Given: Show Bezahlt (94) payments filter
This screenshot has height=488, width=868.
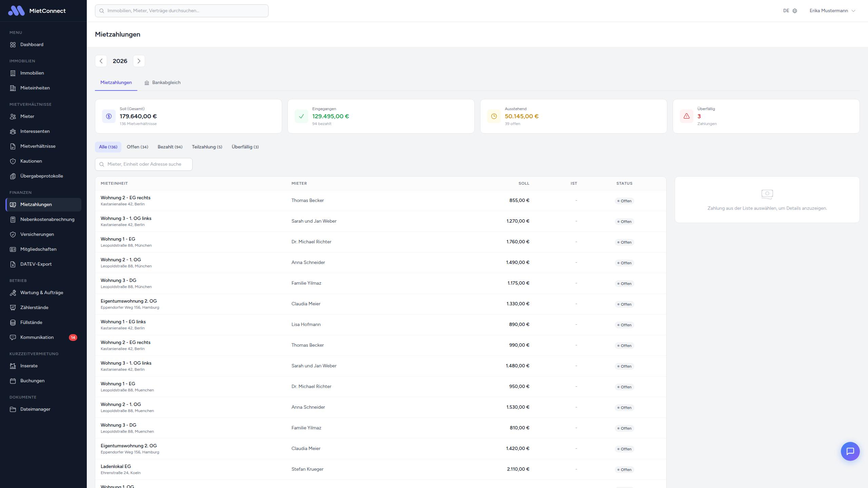Looking at the screenshot, I should point(170,147).
